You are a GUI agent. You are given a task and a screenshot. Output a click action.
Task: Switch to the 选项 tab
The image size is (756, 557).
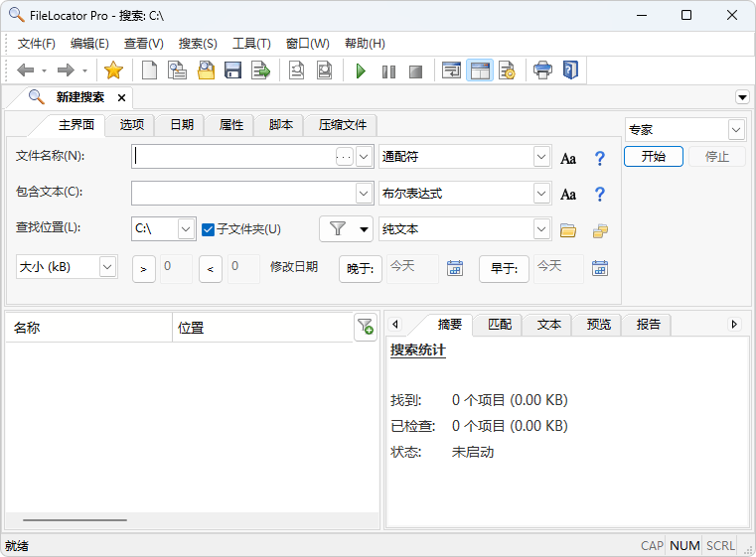pyautogui.click(x=131, y=125)
